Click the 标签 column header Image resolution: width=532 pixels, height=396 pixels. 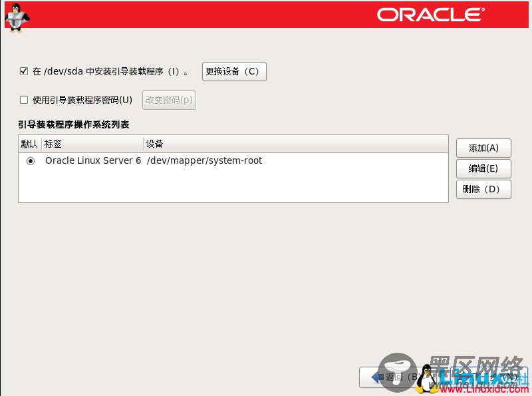(92, 144)
